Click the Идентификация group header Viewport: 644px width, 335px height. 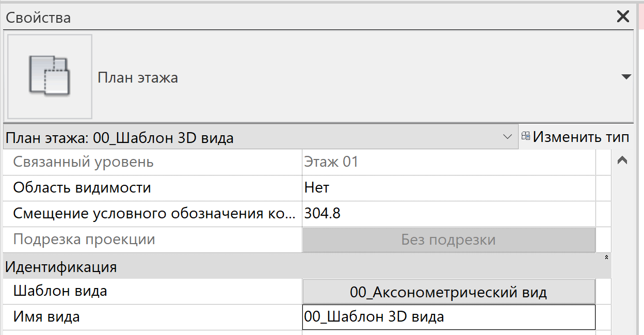[x=307, y=266]
